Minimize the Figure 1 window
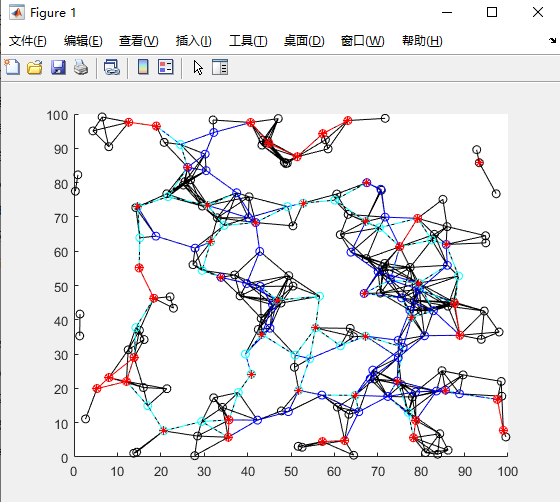Viewport: 560px width, 502px height. point(447,12)
